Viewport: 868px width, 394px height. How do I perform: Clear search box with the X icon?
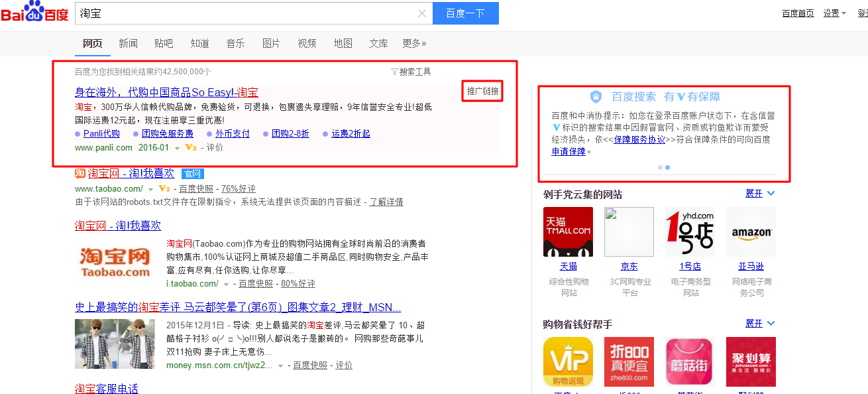[422, 13]
